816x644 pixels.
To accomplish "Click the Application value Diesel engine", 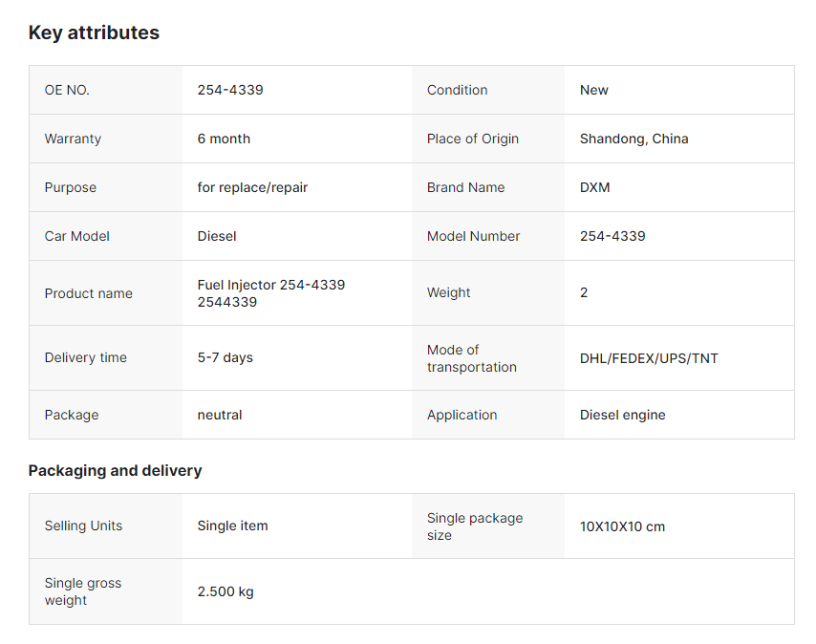I will pos(622,415).
